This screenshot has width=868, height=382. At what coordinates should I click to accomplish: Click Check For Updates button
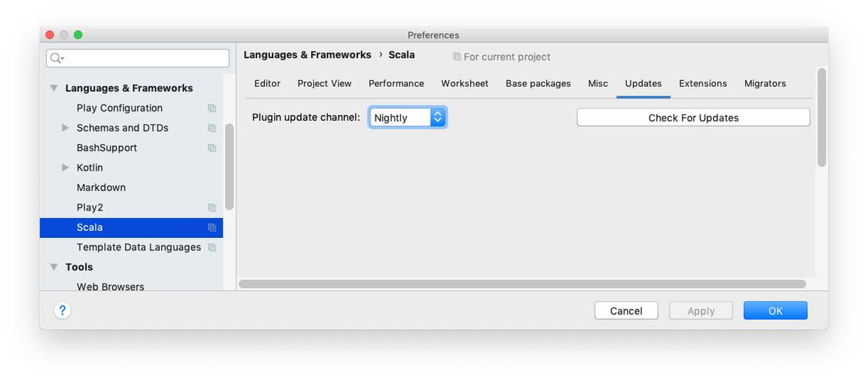(x=693, y=117)
